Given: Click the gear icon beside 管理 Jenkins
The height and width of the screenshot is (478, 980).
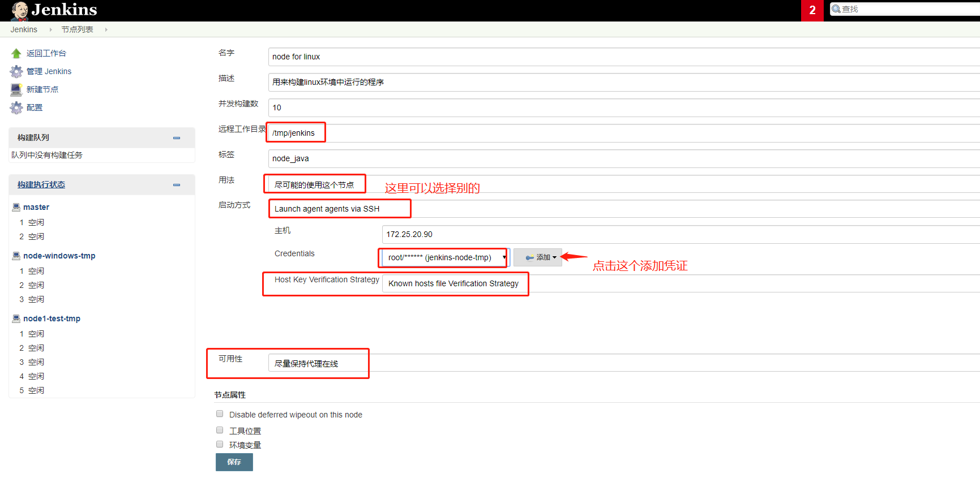Looking at the screenshot, I should (x=16, y=71).
